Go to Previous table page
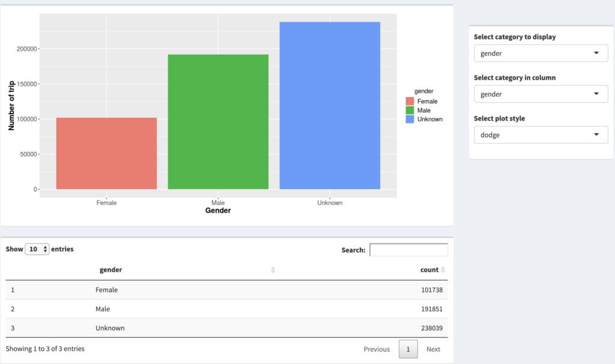615x364 pixels. pos(377,349)
